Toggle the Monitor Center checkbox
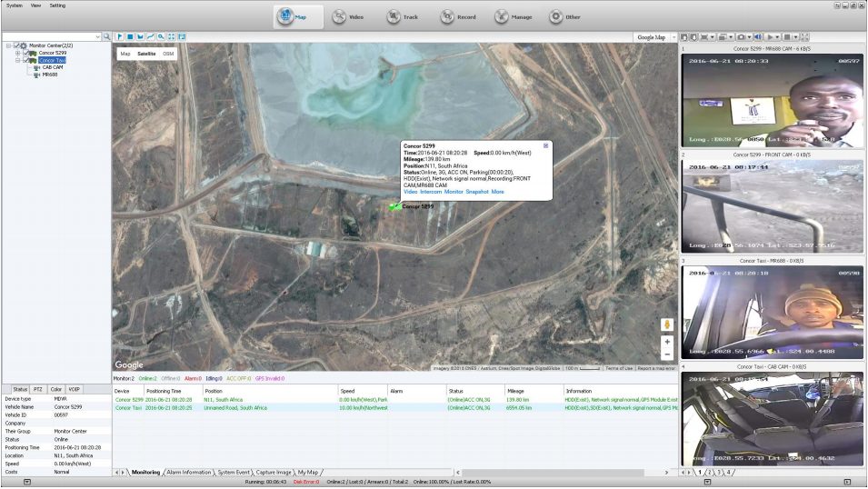Image resolution: width=868 pixels, height=489 pixels. click(x=16, y=45)
